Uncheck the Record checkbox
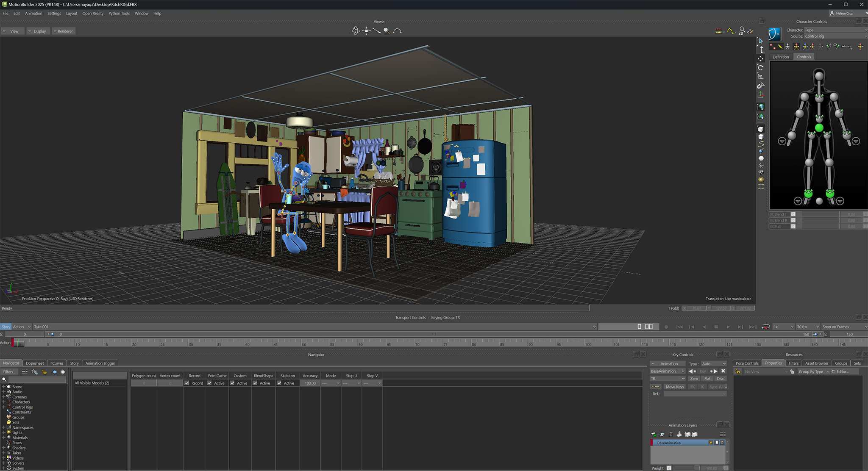The height and width of the screenshot is (471, 868). click(187, 383)
